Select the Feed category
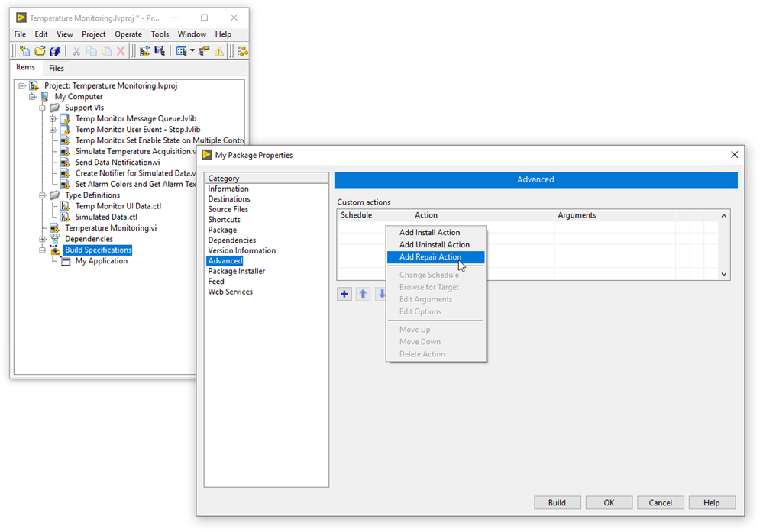This screenshot has width=763, height=532. pyautogui.click(x=216, y=281)
